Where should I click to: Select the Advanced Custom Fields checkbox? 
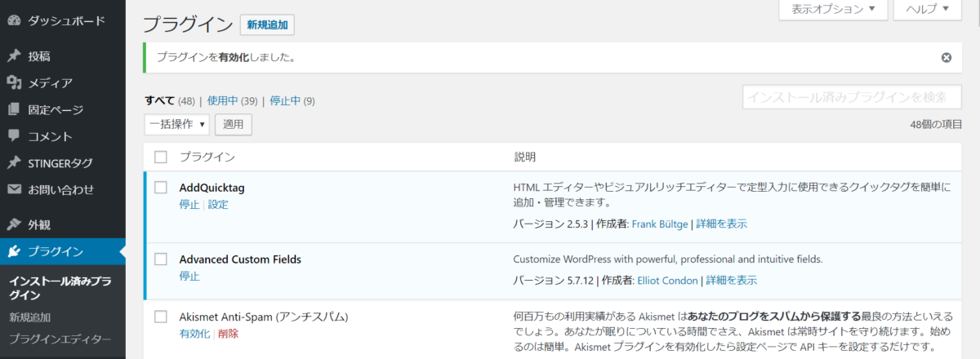[x=161, y=259]
